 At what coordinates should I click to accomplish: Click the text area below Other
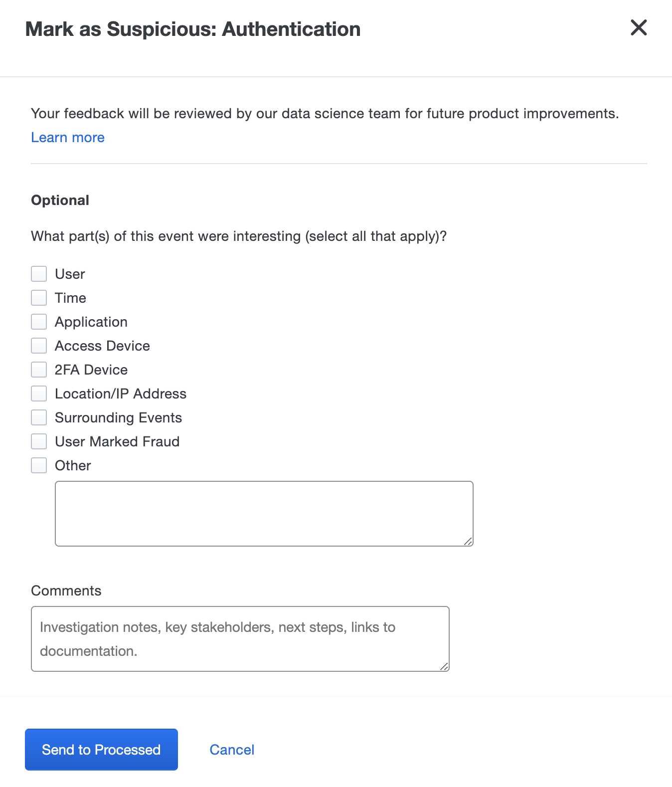point(264,513)
